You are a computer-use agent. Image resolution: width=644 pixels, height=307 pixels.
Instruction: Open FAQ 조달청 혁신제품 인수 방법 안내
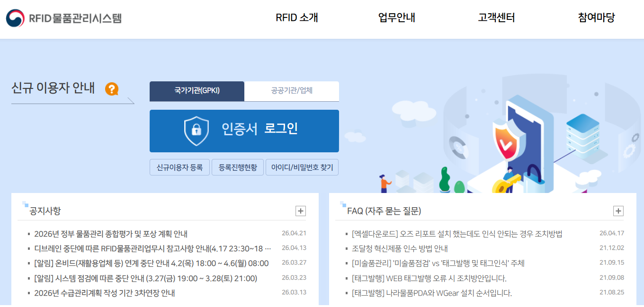point(400,249)
